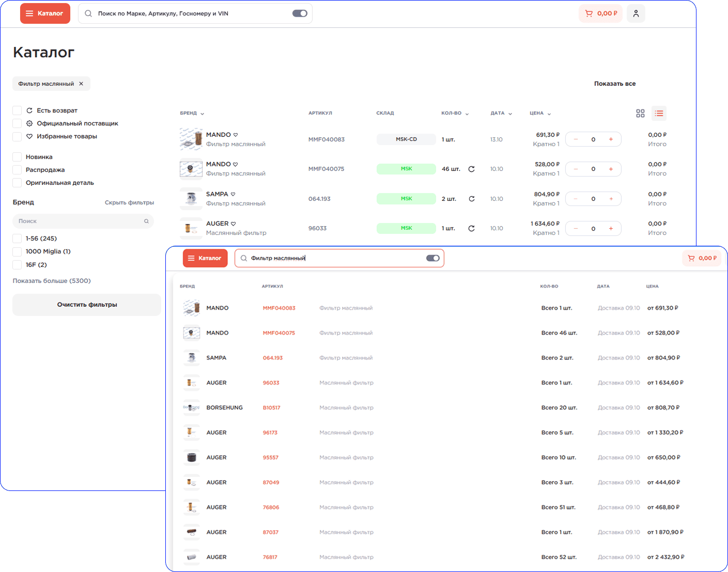
Task: Check the 'Распродажа' filter
Action: 17,170
